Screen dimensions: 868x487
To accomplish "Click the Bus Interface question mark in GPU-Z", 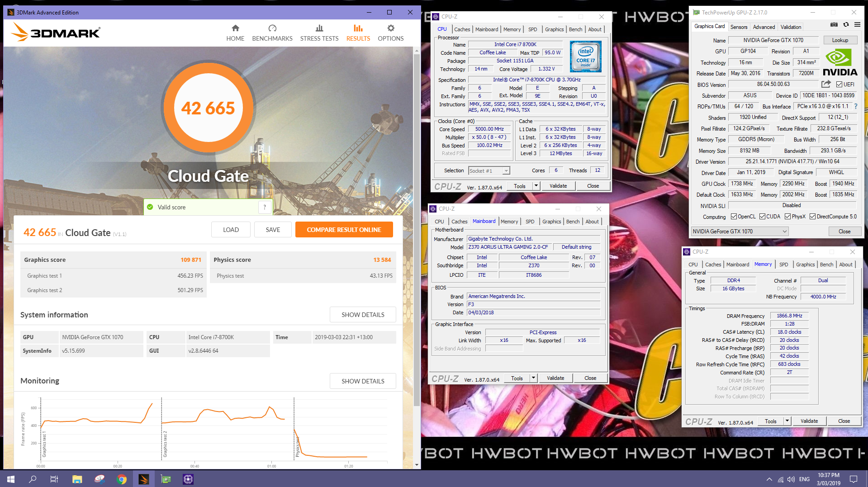I will 856,106.
